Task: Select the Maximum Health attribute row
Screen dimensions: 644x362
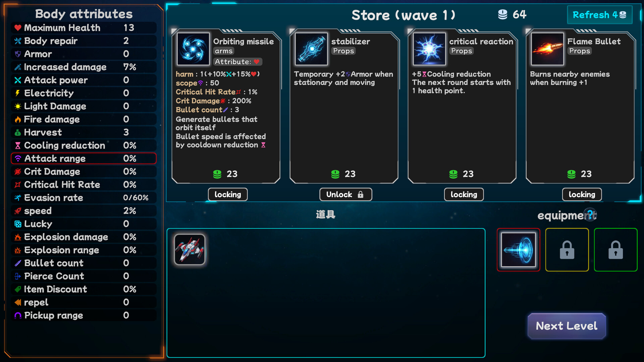Action: pos(84,28)
